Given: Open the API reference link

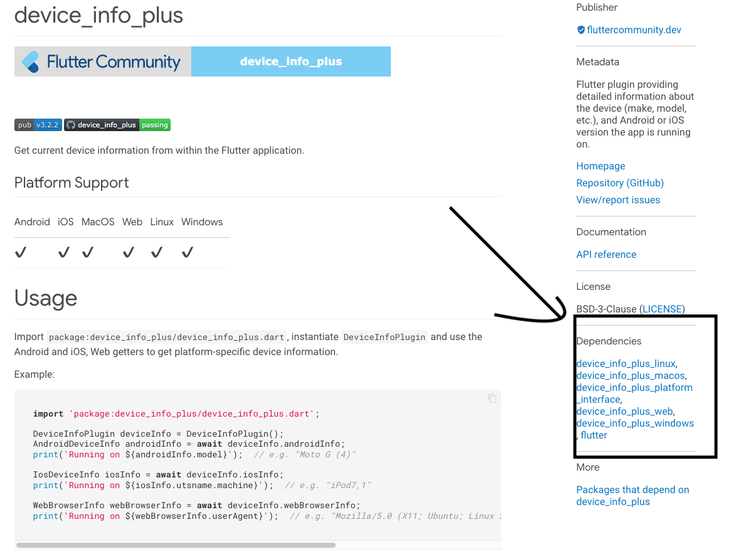Looking at the screenshot, I should 606,254.
